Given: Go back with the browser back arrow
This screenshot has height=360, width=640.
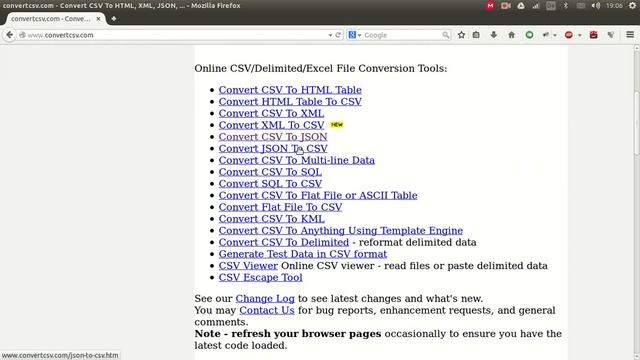Looking at the screenshot, I should pos(9,35).
